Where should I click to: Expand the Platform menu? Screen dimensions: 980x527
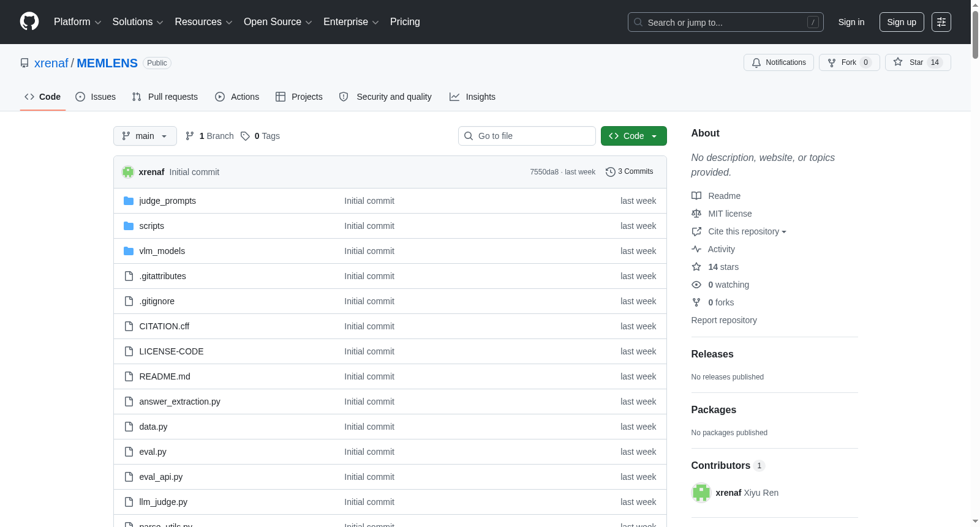78,22
